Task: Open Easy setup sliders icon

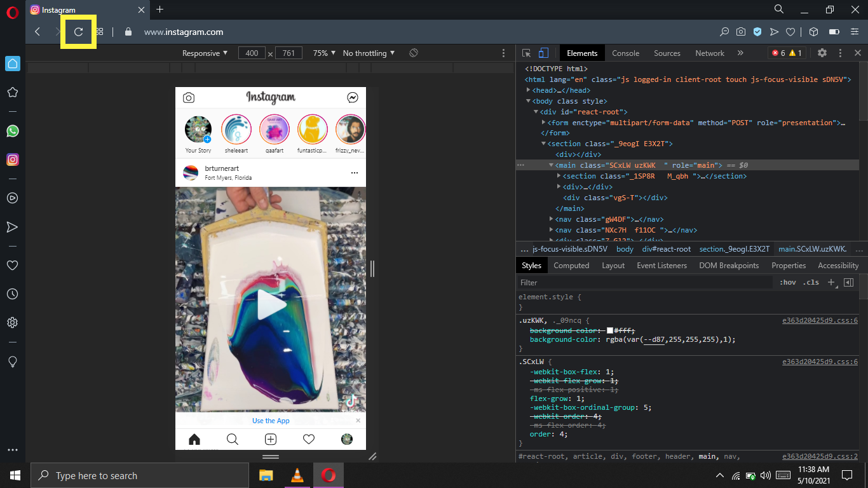Action: coord(855,32)
